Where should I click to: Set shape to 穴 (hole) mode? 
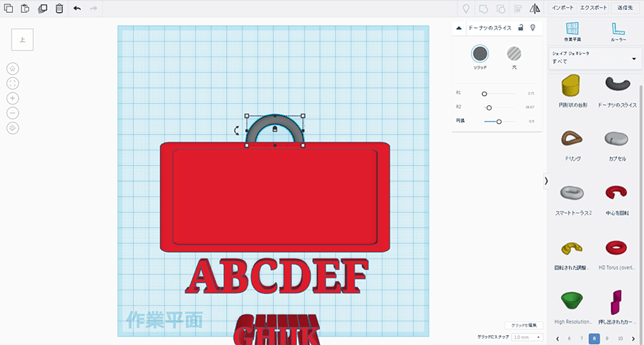pos(514,54)
